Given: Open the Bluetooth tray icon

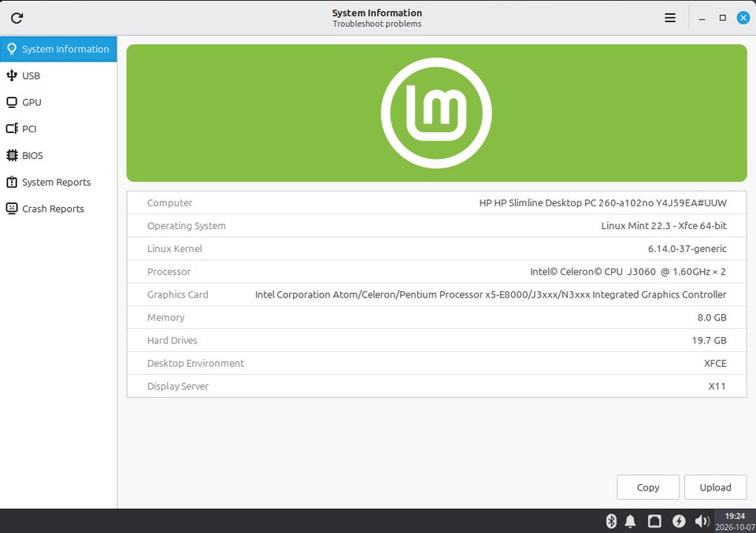Looking at the screenshot, I should (x=611, y=521).
